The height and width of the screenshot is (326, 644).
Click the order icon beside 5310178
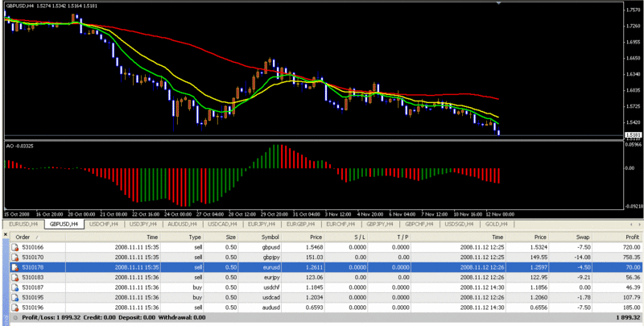pos(14,267)
